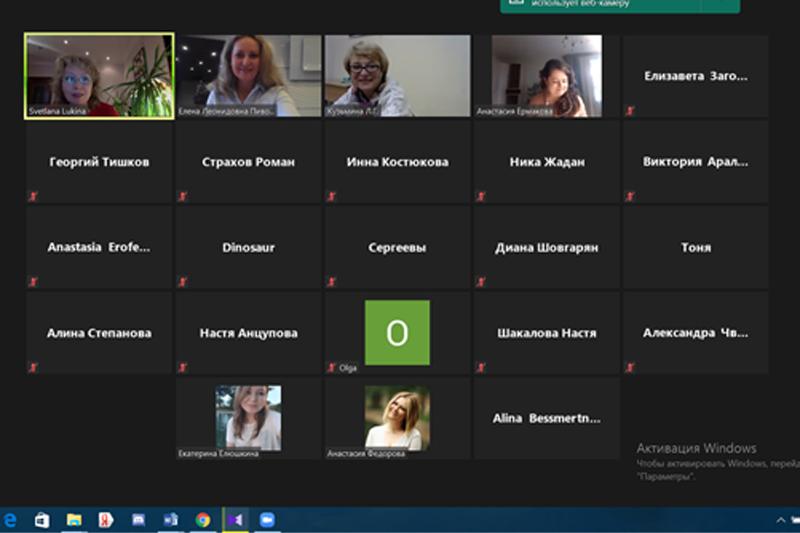800x533 pixels.
Task: Select the Диана Шовгарян participant tile
Action: pyautogui.click(x=546, y=247)
